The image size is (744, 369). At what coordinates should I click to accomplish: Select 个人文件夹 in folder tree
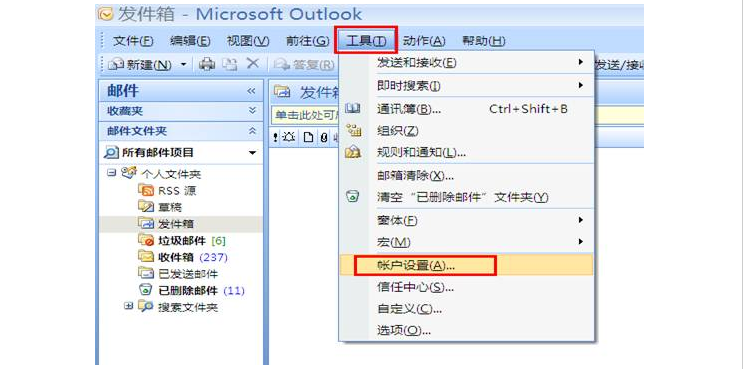pyautogui.click(x=170, y=174)
